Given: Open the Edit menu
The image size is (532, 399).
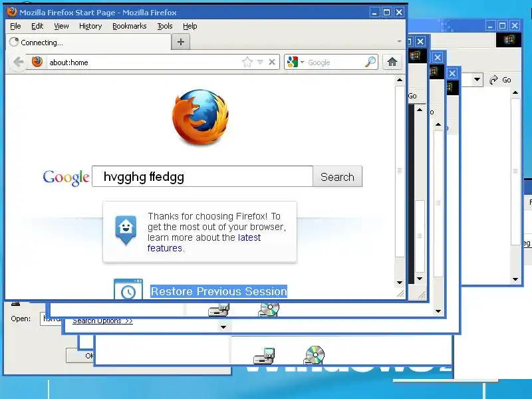Looking at the screenshot, I should coord(37,26).
